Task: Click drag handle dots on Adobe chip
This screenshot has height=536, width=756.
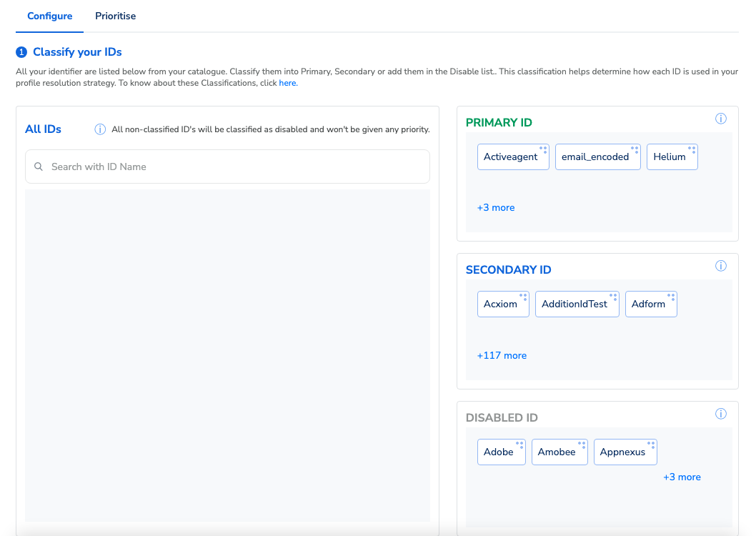Action: pyautogui.click(x=519, y=445)
